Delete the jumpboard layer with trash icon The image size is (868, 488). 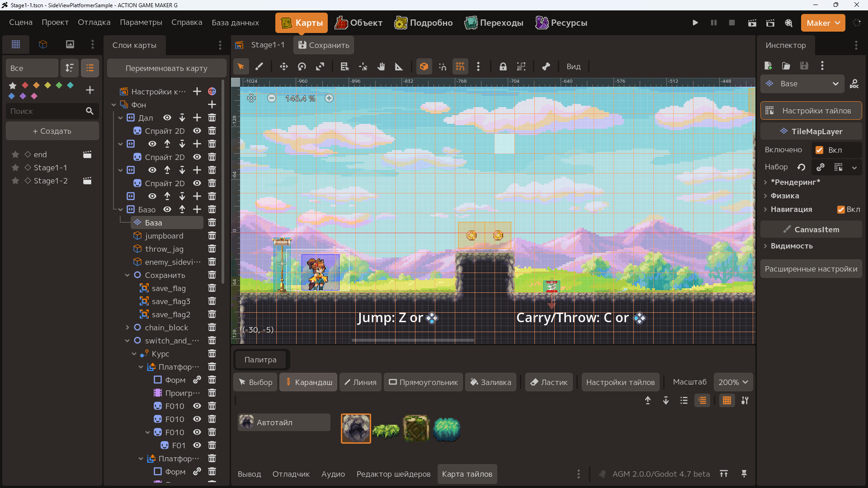(x=212, y=236)
